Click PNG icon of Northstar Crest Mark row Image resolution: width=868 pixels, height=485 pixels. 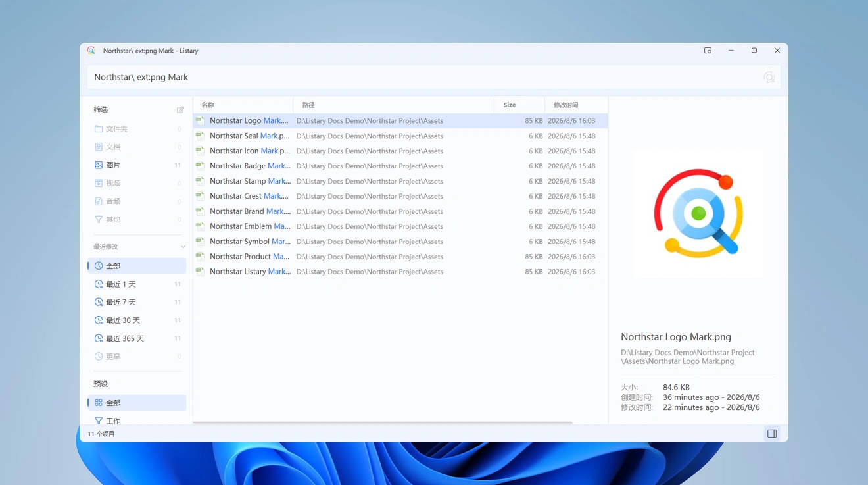[x=200, y=196]
